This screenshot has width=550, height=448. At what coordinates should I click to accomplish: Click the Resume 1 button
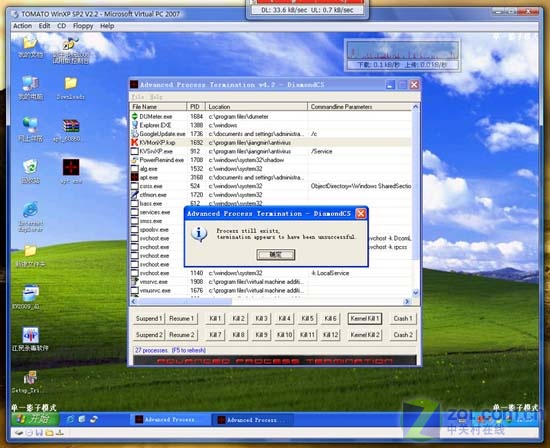pos(181,319)
